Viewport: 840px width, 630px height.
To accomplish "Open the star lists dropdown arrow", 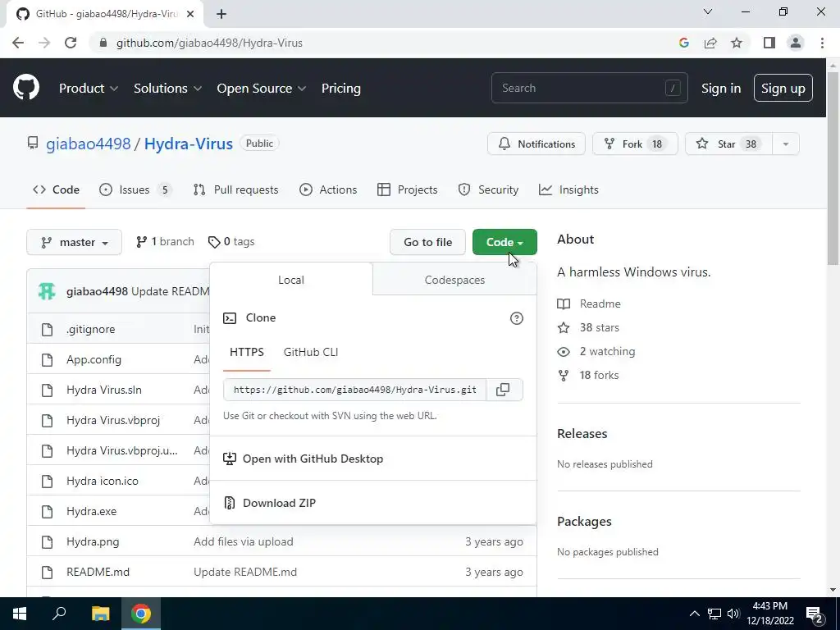I will click(785, 144).
